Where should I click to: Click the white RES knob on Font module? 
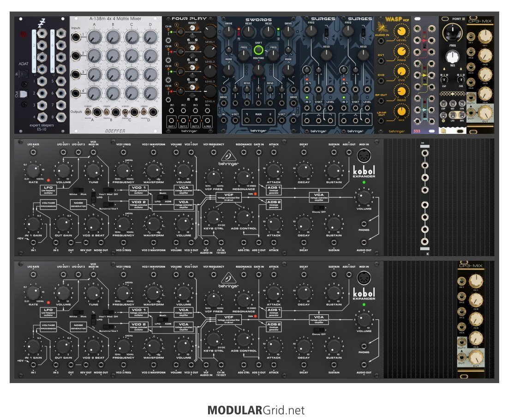click(x=453, y=57)
